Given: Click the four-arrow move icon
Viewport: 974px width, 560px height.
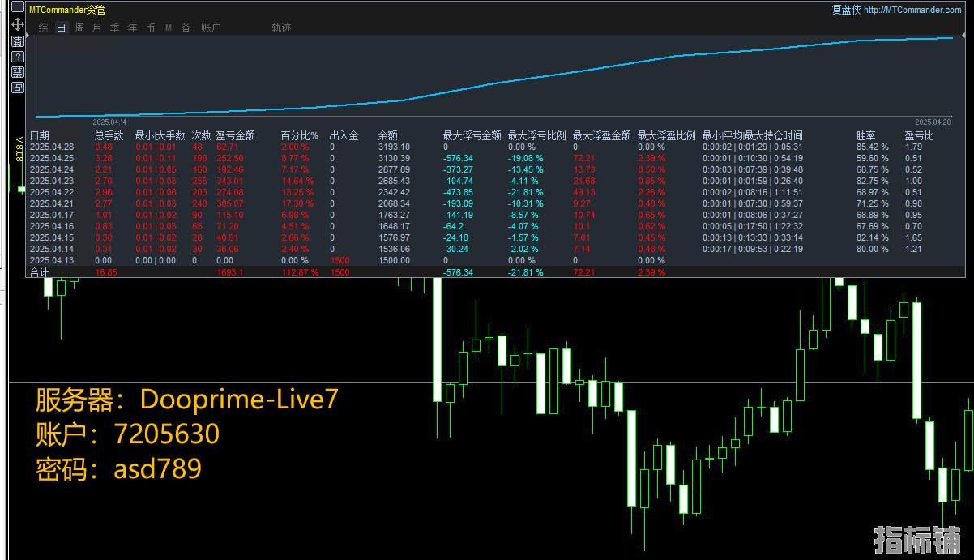Looking at the screenshot, I should tap(18, 25).
